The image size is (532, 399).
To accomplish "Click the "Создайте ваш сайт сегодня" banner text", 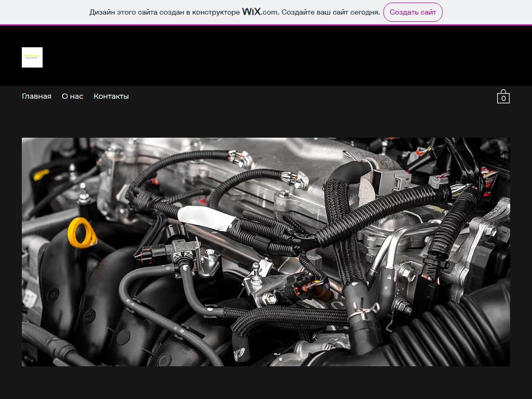I will 330,12.
